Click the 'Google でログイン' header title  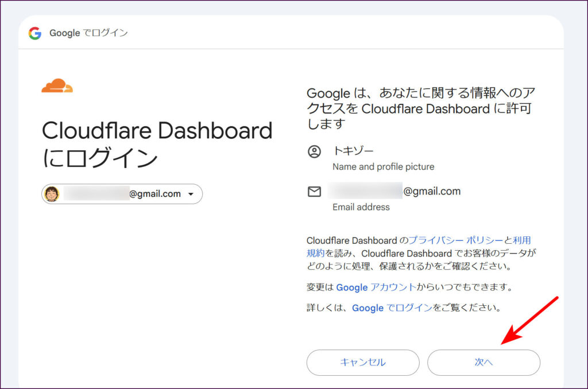pos(88,33)
